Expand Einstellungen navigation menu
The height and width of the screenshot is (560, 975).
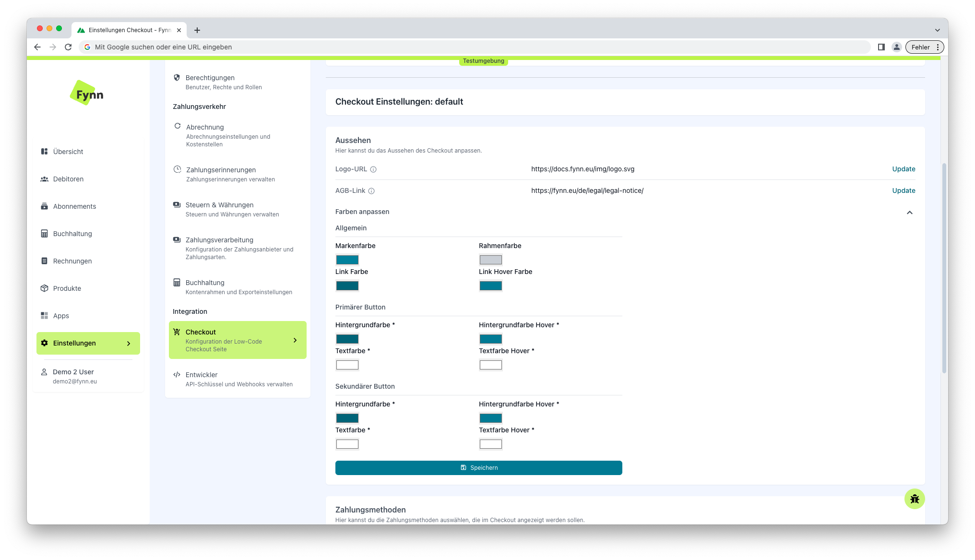click(129, 343)
